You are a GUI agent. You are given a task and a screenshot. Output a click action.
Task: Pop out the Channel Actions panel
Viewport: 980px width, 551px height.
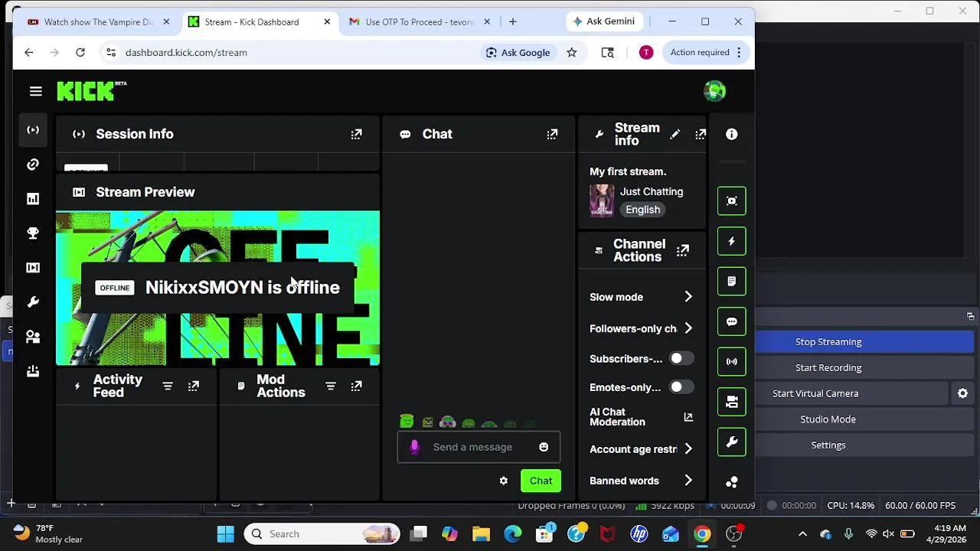(x=683, y=250)
